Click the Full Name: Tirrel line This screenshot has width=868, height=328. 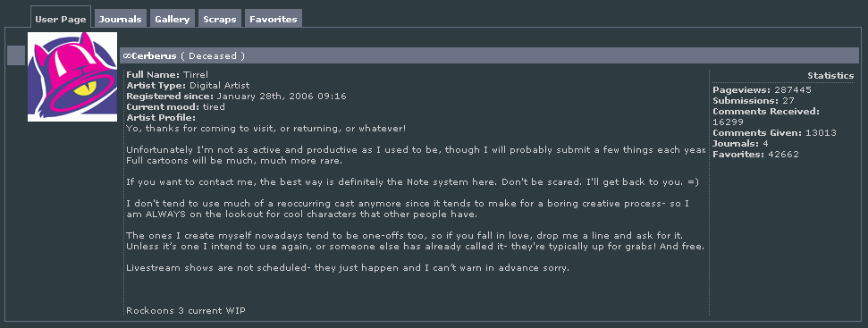coord(166,75)
